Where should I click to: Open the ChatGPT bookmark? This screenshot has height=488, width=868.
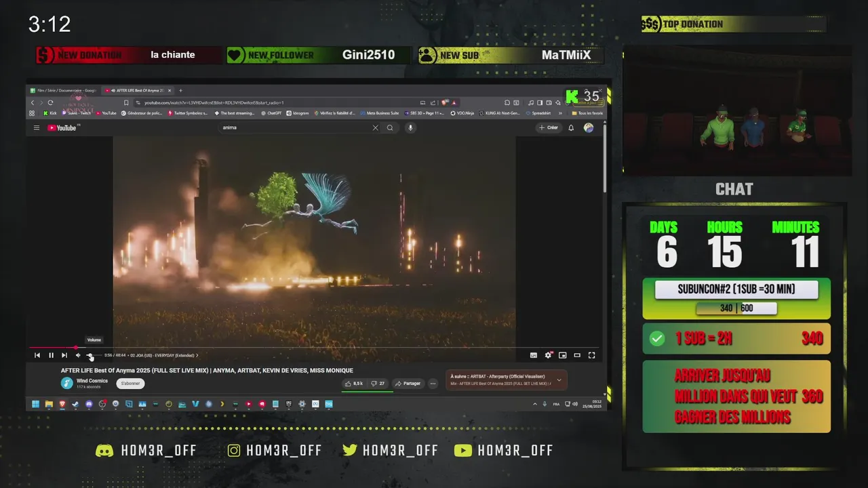(271, 113)
